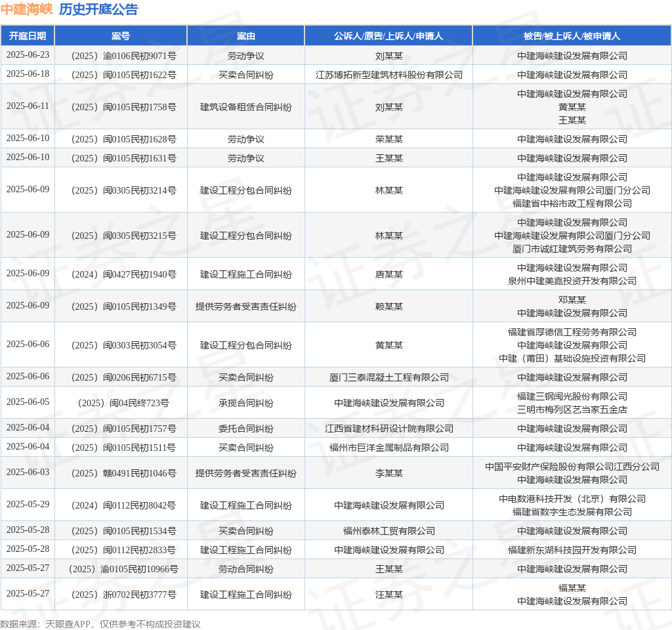Click defendant 福建新东湖科技园开发有限公司
This screenshot has width=672, height=630.
(572, 550)
